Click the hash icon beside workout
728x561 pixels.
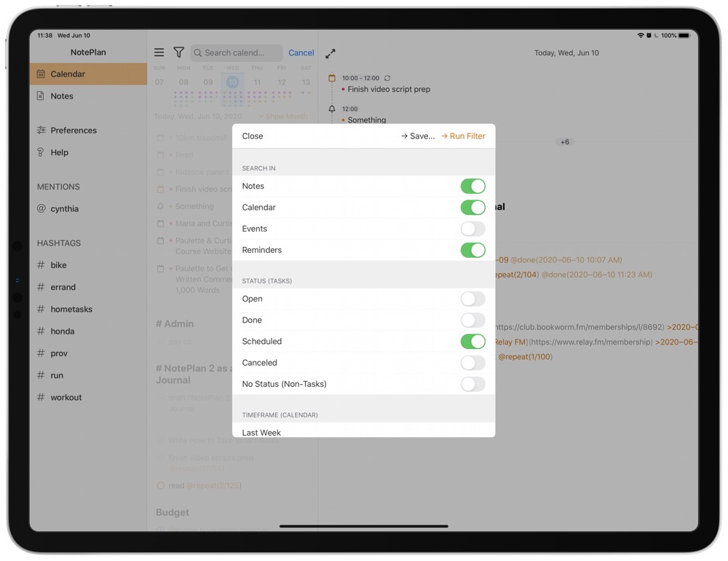tap(41, 397)
